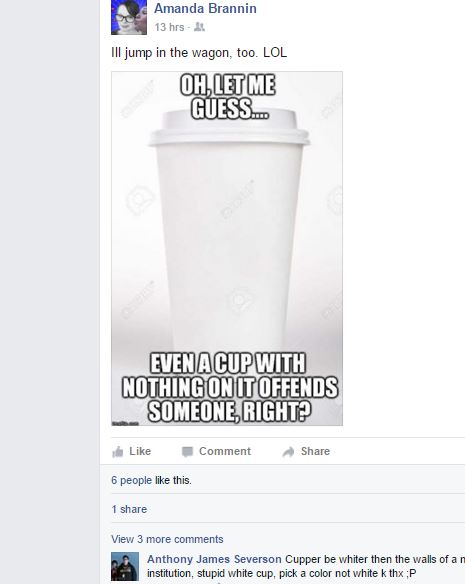465x584 pixels.
Task: Open Amanda Brannin's profile picture
Action: click(x=129, y=17)
